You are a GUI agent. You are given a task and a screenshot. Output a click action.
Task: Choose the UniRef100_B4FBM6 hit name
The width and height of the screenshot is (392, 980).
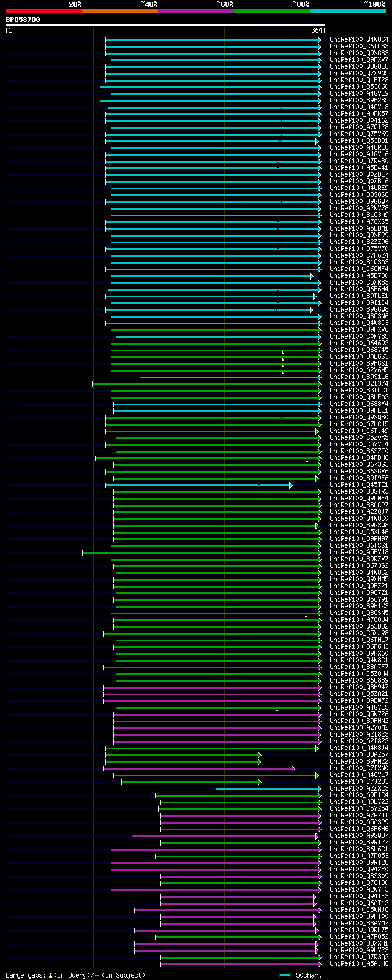359,457
